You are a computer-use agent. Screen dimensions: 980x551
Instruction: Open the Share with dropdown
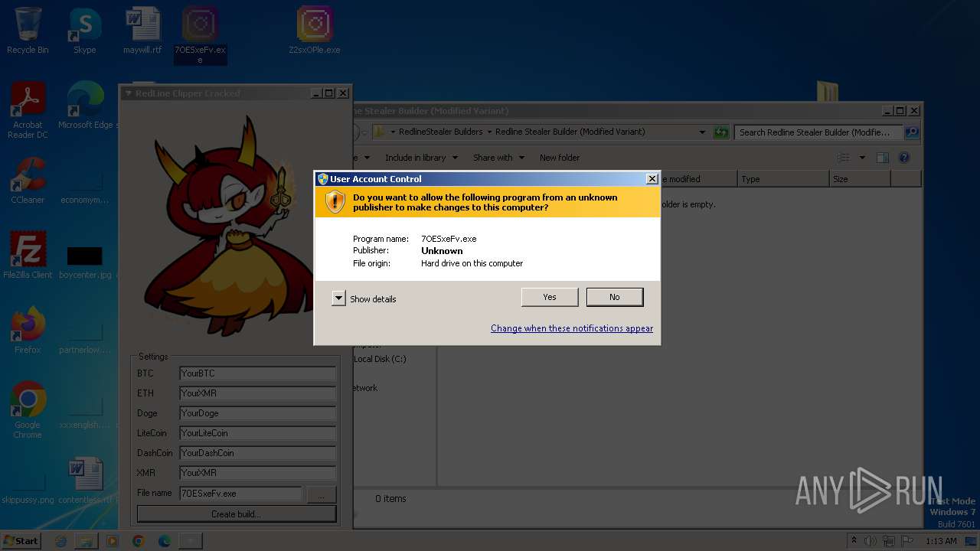pos(499,158)
